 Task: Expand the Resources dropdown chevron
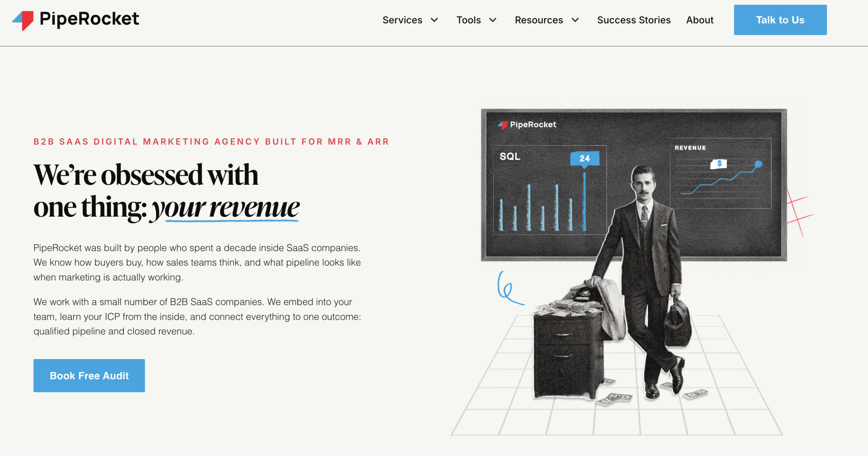click(575, 20)
